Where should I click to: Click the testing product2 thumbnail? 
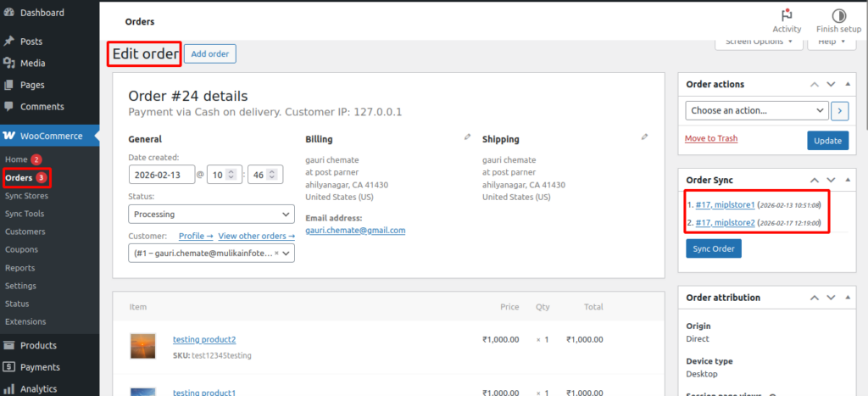click(142, 345)
